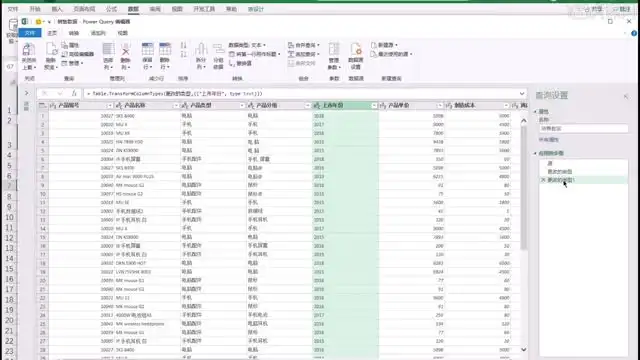Open the Advanced Editor (高级编辑器)

[78, 54]
